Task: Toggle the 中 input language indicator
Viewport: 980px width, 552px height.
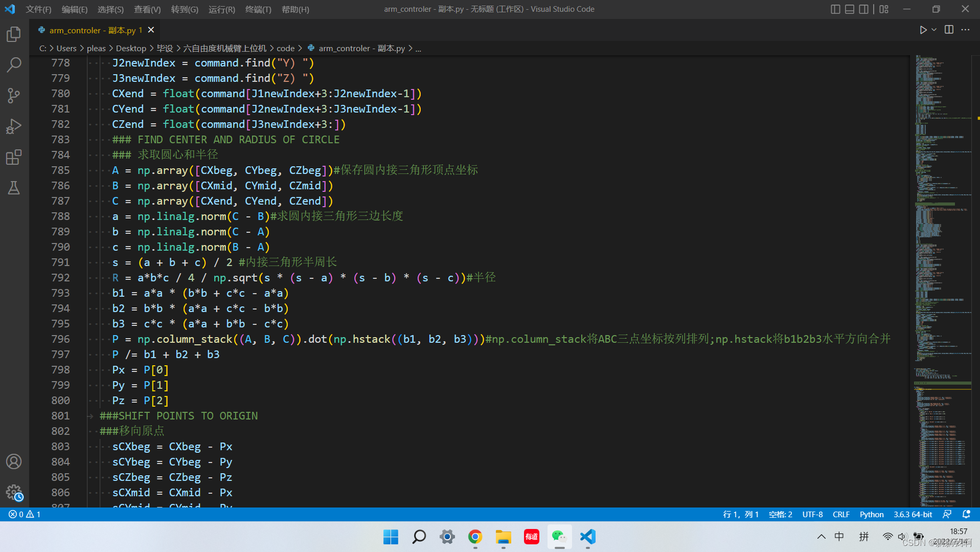Action: pyautogui.click(x=839, y=537)
